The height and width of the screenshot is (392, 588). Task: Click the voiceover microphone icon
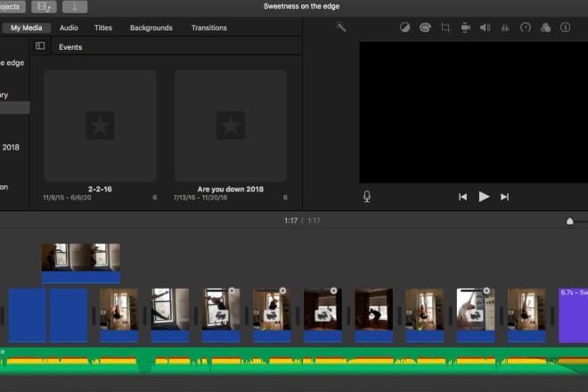367,197
